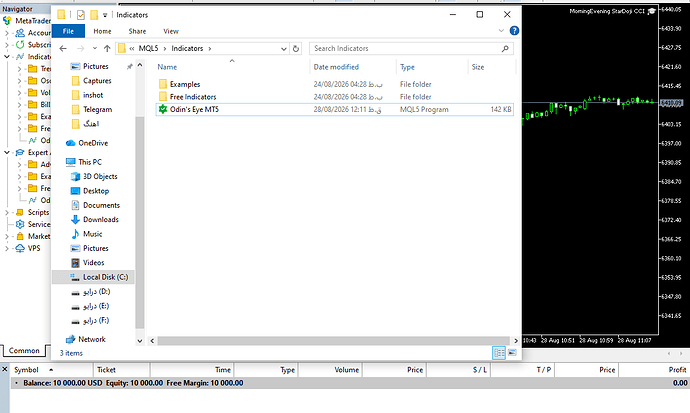Open Pictures under This PC
The width and height of the screenshot is (690, 413).
95,249
